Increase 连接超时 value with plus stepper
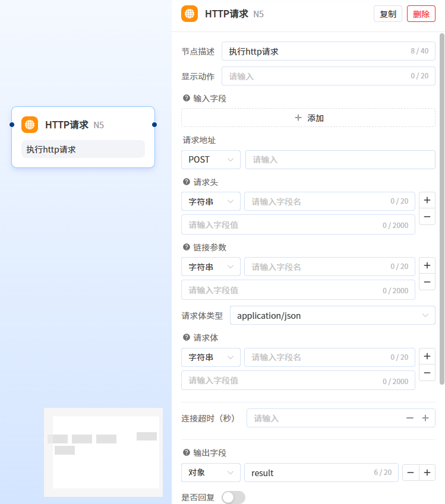445x504 pixels. pos(425,418)
